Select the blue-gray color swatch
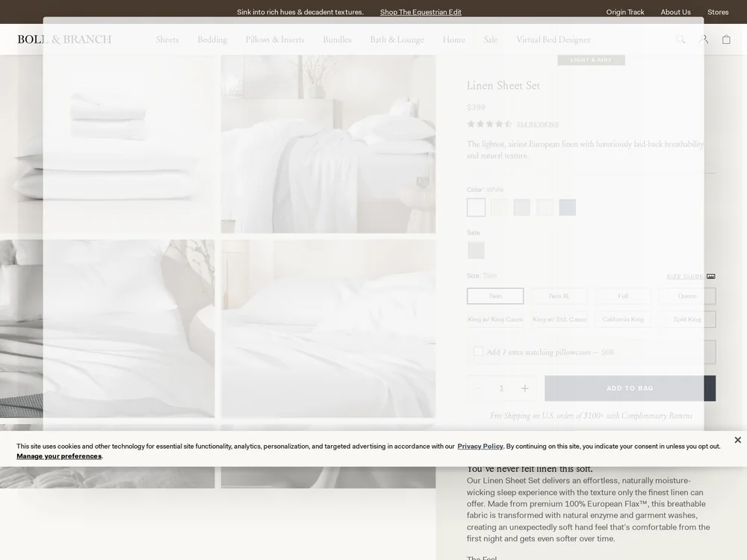Screen dimensions: 747x560 click(568, 208)
